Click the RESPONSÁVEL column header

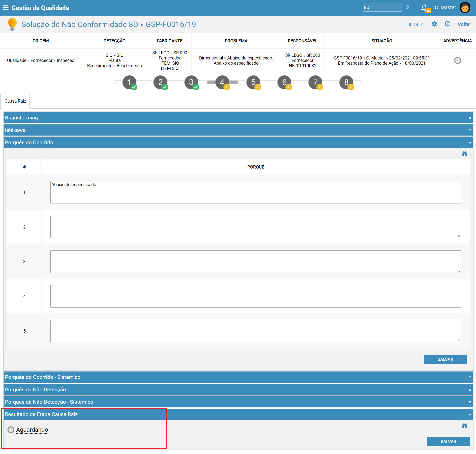click(302, 41)
